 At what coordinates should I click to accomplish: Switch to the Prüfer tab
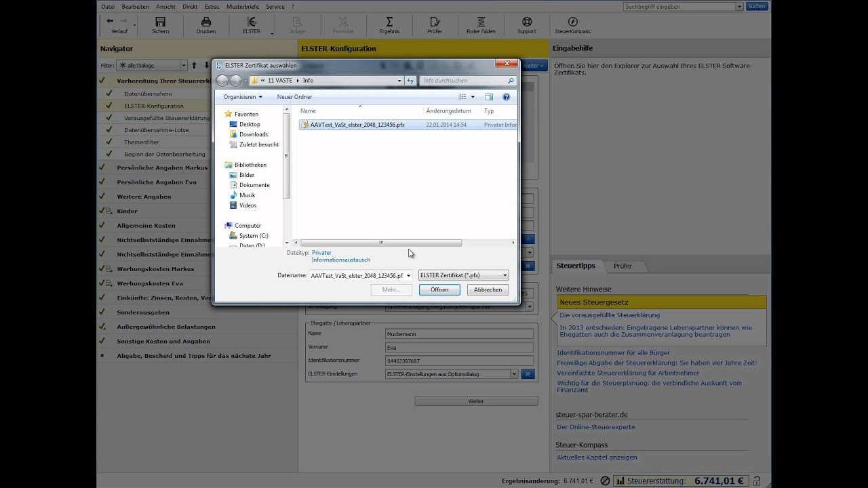coord(622,266)
